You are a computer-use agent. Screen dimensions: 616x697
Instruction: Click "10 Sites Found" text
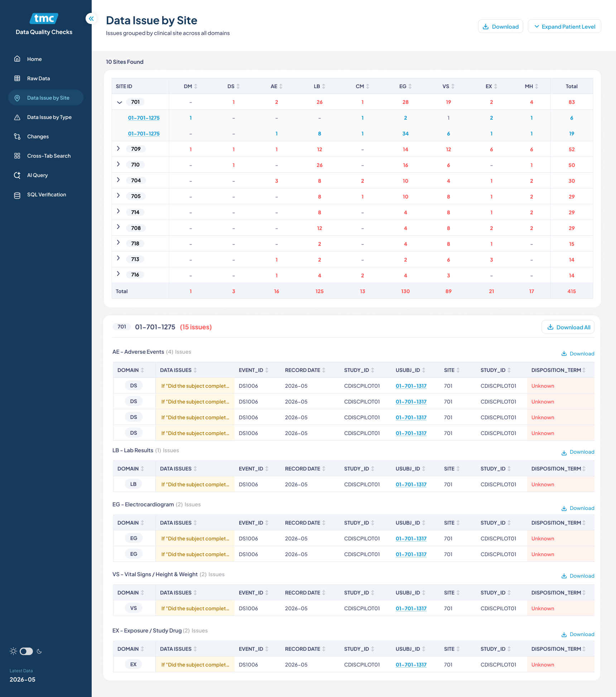[x=125, y=62]
